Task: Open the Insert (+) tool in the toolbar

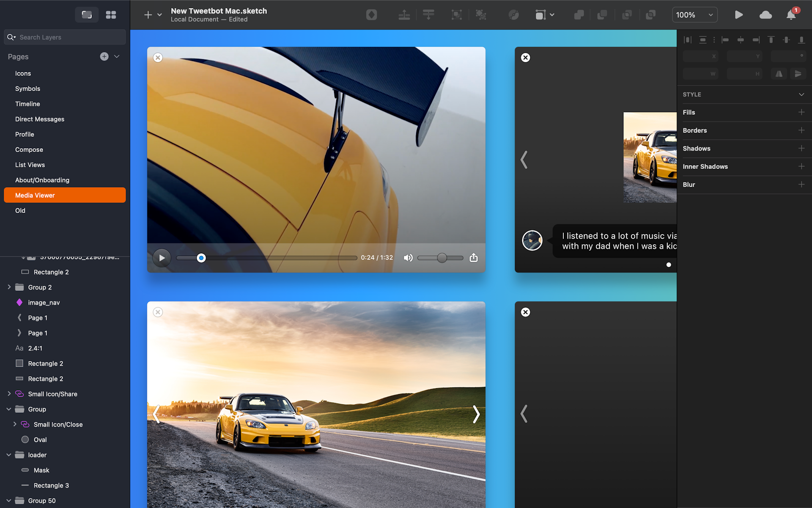Action: click(x=148, y=14)
